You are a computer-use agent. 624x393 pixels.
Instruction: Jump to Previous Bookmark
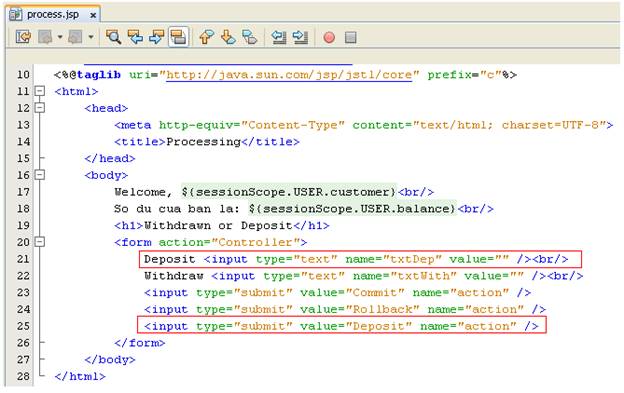click(206, 37)
